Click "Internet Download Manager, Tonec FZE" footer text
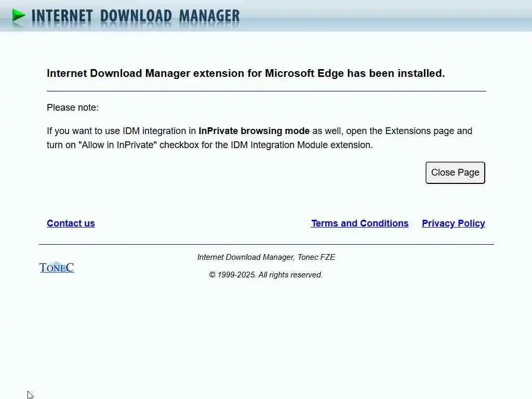The height and width of the screenshot is (399, 532). pyautogui.click(x=266, y=257)
